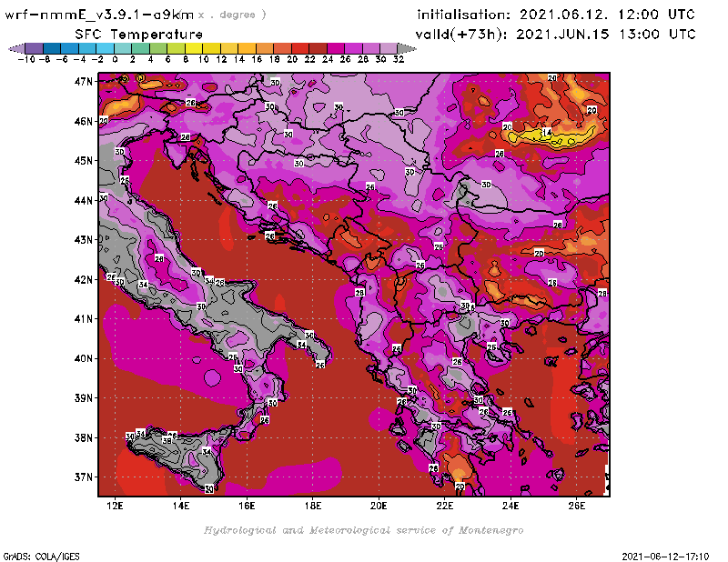Viewport: 728px width, 562px height.
Task: Click the '14E' longitude label
Action: [x=180, y=506]
